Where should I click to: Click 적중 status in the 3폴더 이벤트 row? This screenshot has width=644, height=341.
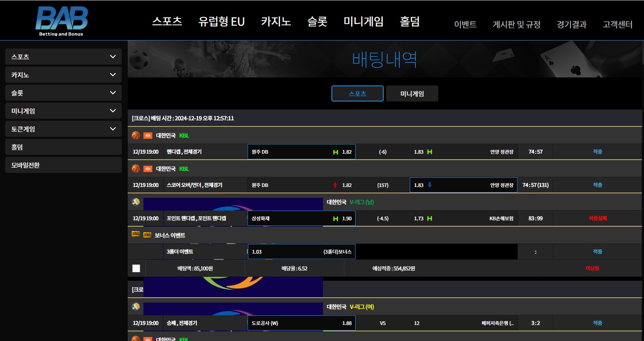(x=597, y=252)
